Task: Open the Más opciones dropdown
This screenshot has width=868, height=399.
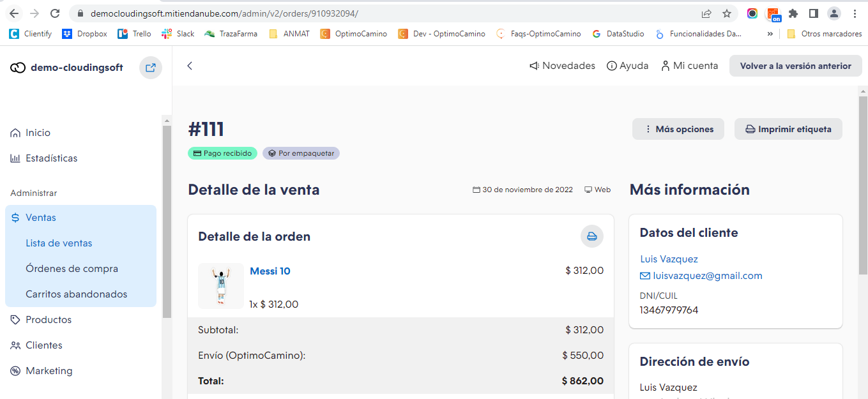Action: [678, 129]
